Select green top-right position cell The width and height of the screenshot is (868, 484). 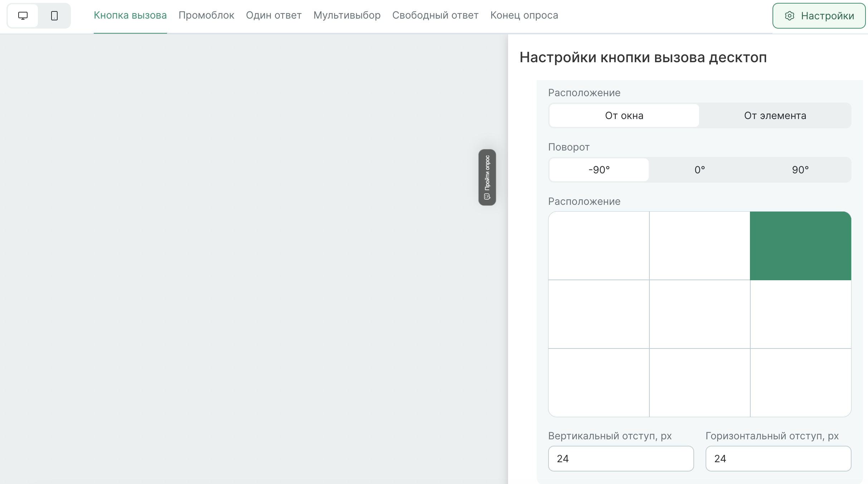[x=800, y=246]
